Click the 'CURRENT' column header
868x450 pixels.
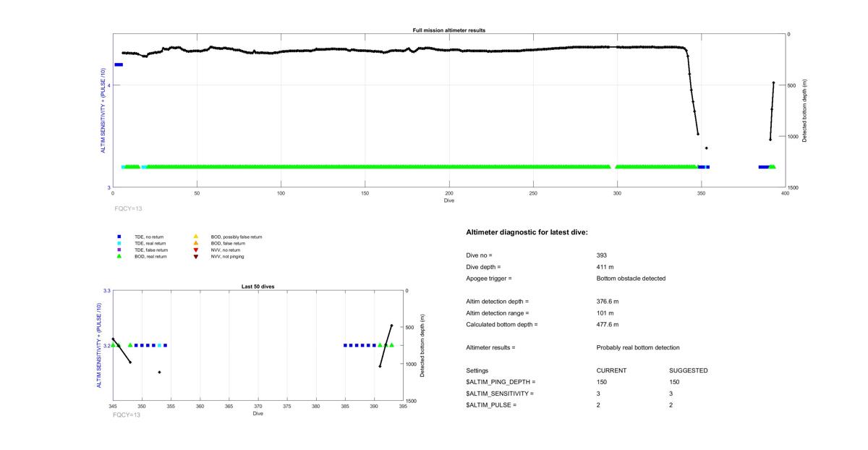tap(611, 371)
